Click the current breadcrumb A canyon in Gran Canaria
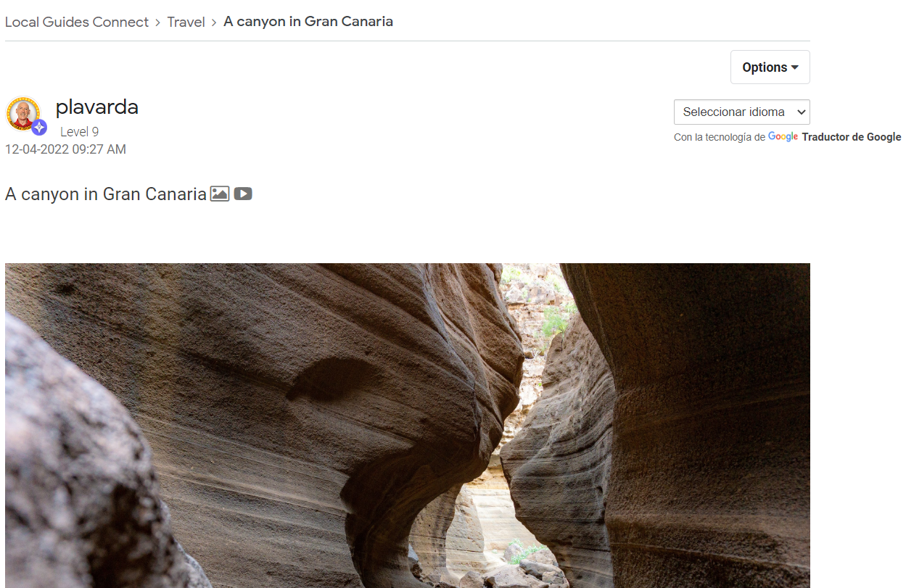This screenshot has height=588, width=906. [308, 22]
